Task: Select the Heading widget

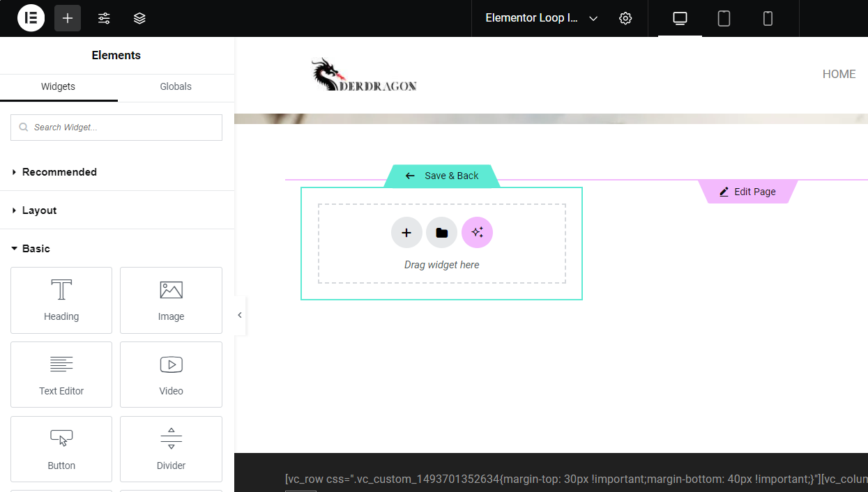Action: 61,300
